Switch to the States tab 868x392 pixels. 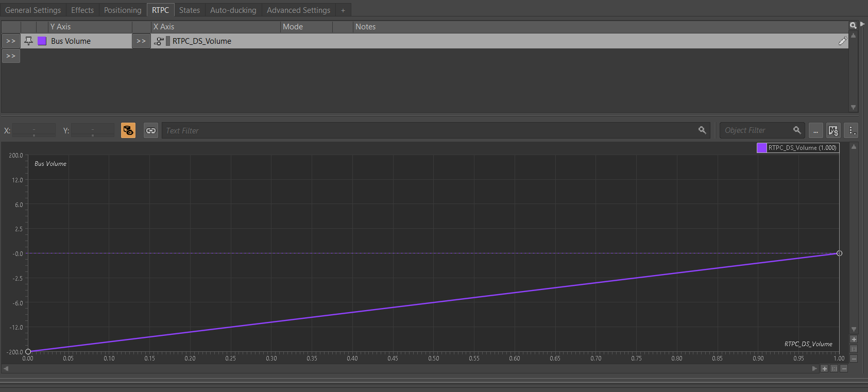pyautogui.click(x=190, y=10)
